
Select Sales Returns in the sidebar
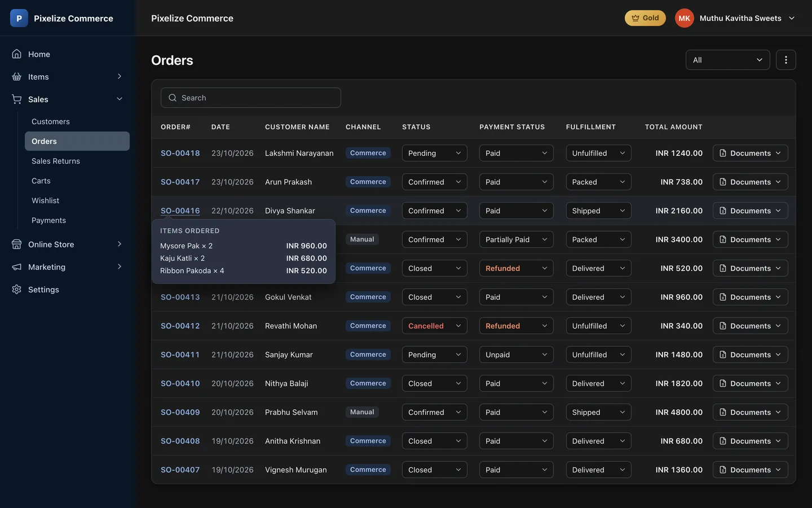click(77, 161)
